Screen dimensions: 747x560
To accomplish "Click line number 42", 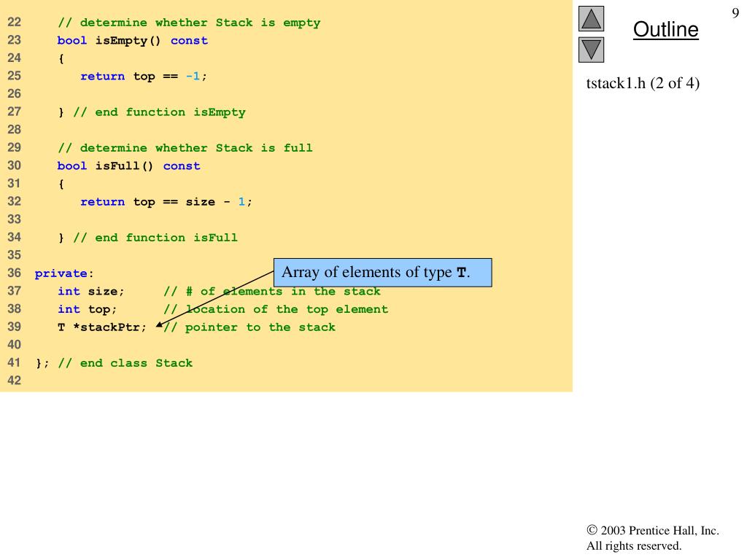I will pos(15,381).
